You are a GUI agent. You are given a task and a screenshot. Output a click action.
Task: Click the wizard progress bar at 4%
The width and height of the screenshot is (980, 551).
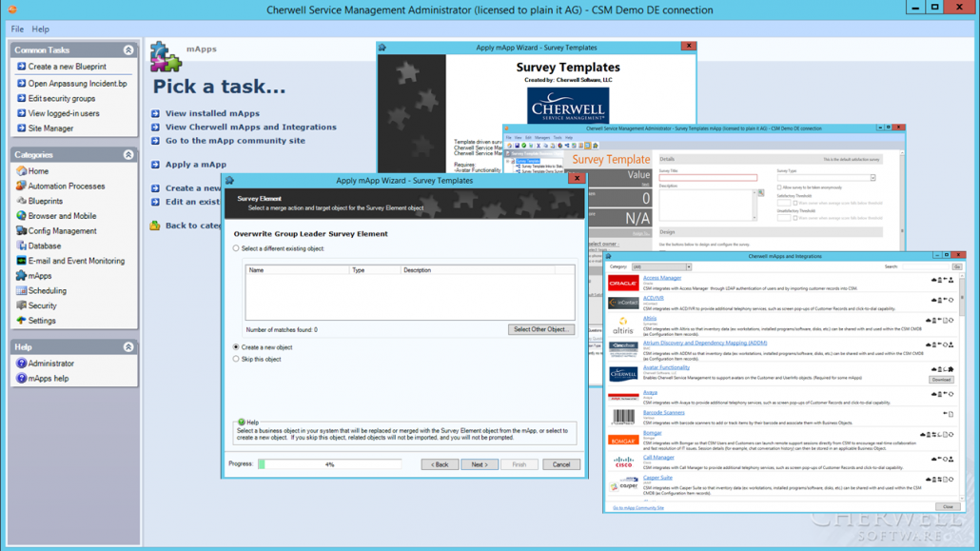329,464
